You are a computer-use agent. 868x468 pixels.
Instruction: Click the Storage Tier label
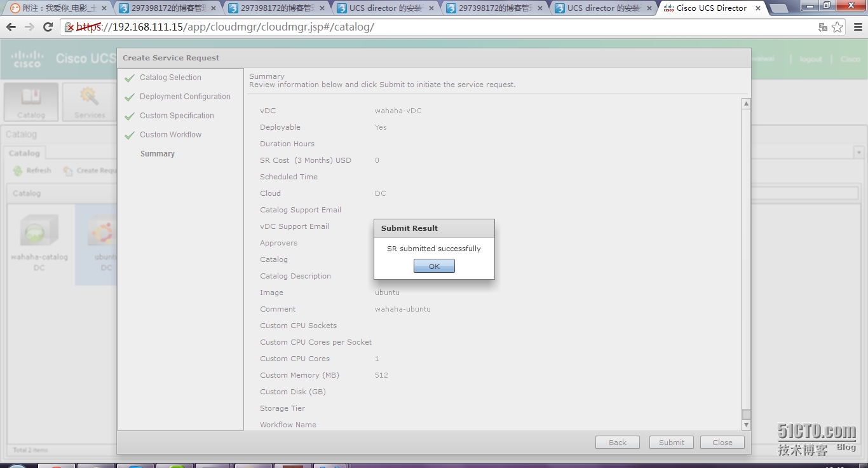[282, 408]
